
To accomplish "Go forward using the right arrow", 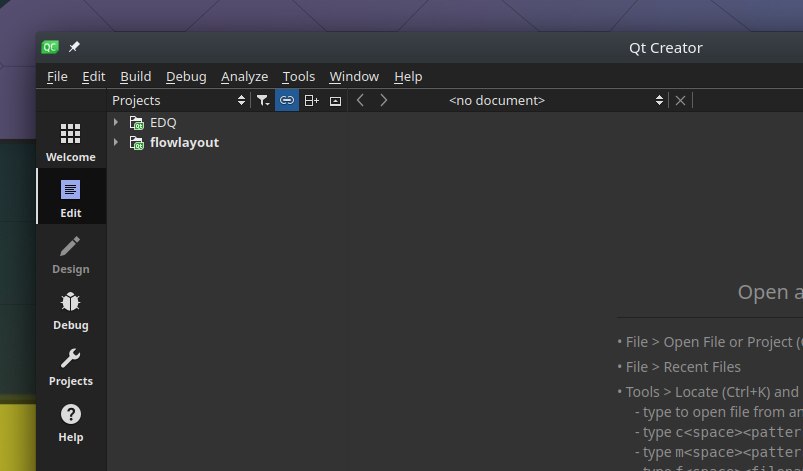I will click(x=384, y=100).
